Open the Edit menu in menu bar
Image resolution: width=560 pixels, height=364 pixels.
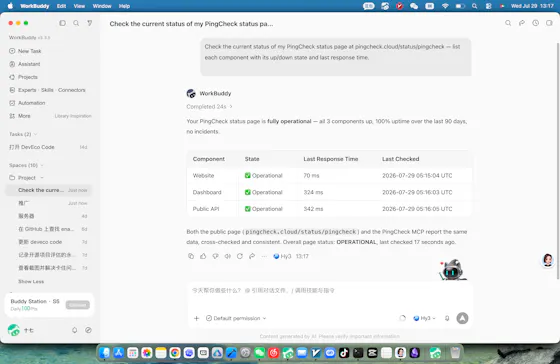coord(61,6)
